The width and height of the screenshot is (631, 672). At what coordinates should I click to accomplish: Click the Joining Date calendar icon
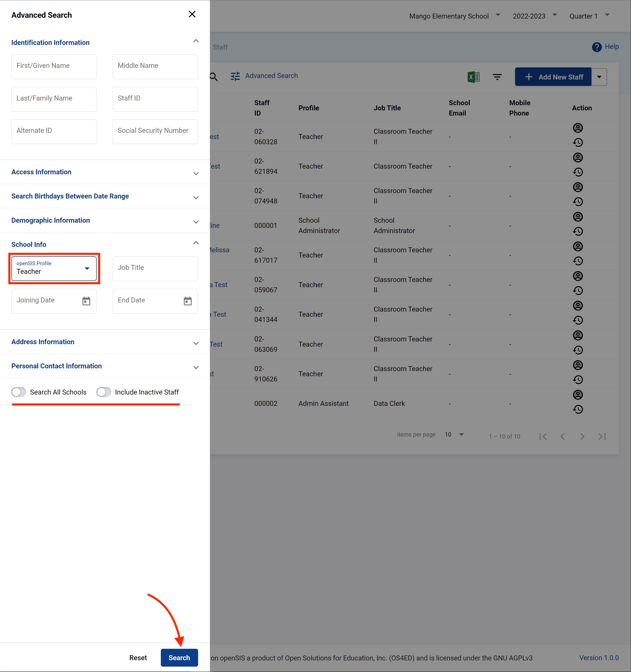pos(86,301)
